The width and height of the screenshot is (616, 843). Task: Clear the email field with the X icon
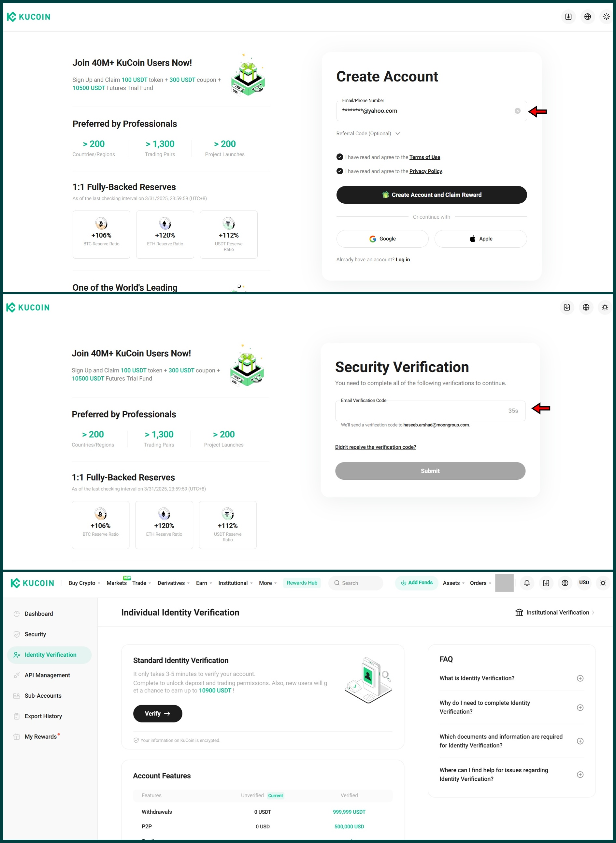pos(518,111)
